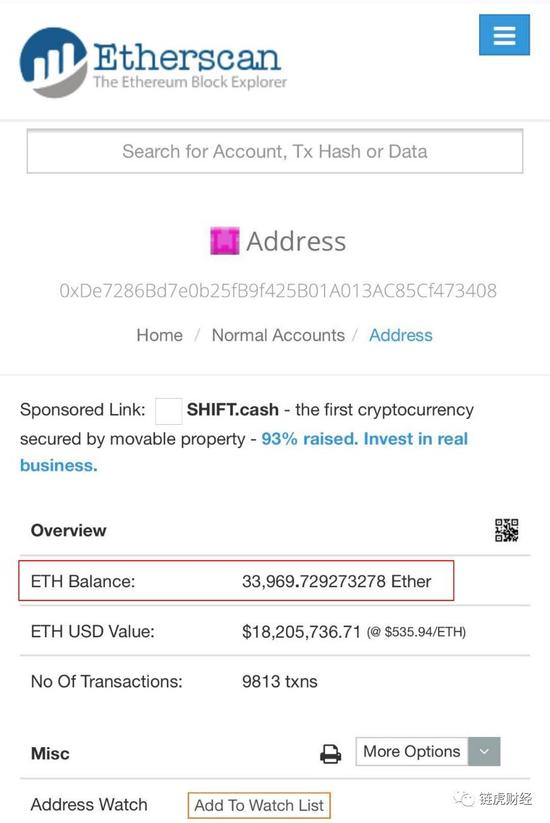Screen dimensions: 550x823
Task: Click the Address breadcrumb link
Action: (400, 335)
